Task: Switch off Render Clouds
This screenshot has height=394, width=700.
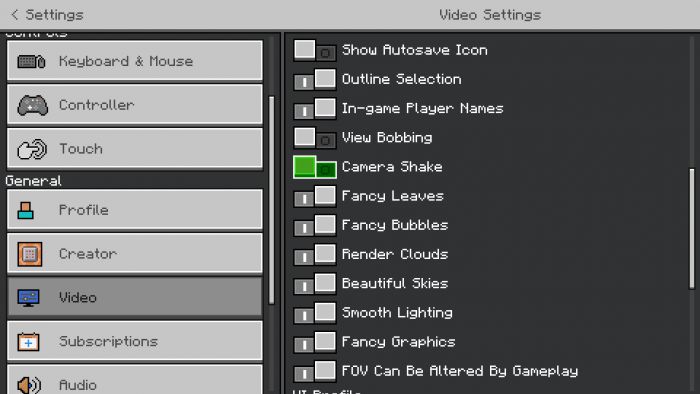Action: pos(315,254)
